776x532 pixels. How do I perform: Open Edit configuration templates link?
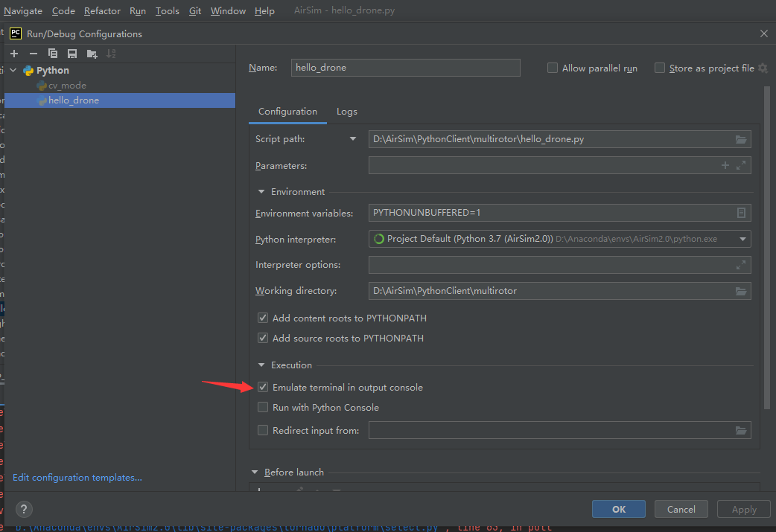(77, 478)
